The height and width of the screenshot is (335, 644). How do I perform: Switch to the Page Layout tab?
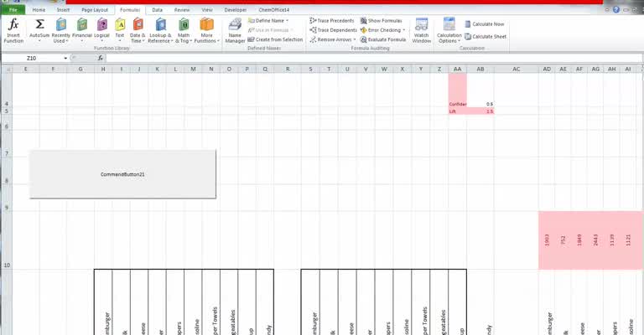[x=95, y=9]
